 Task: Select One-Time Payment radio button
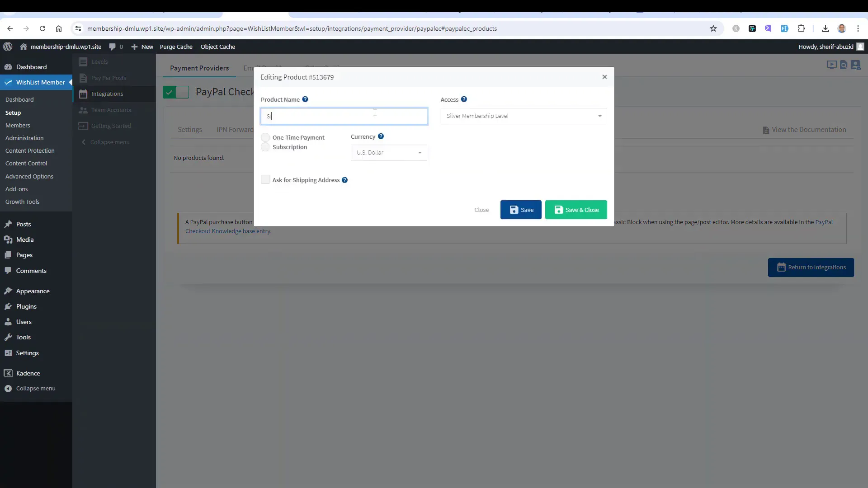tap(265, 137)
